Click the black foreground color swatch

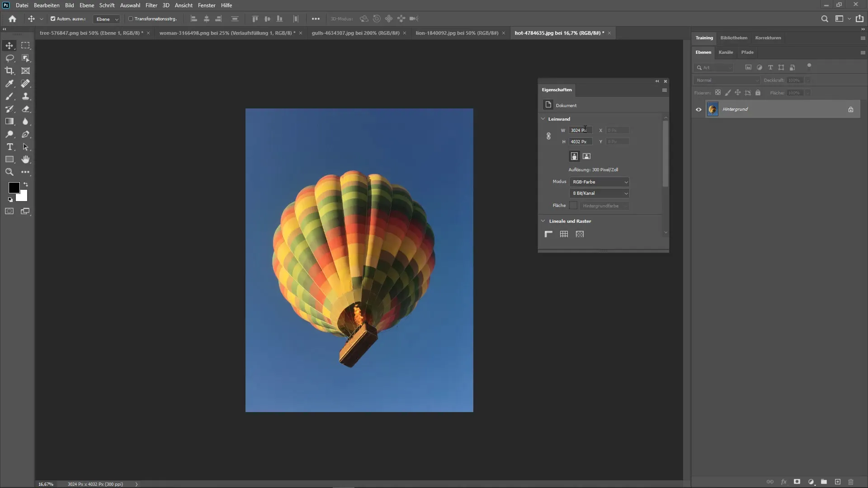[x=14, y=188]
